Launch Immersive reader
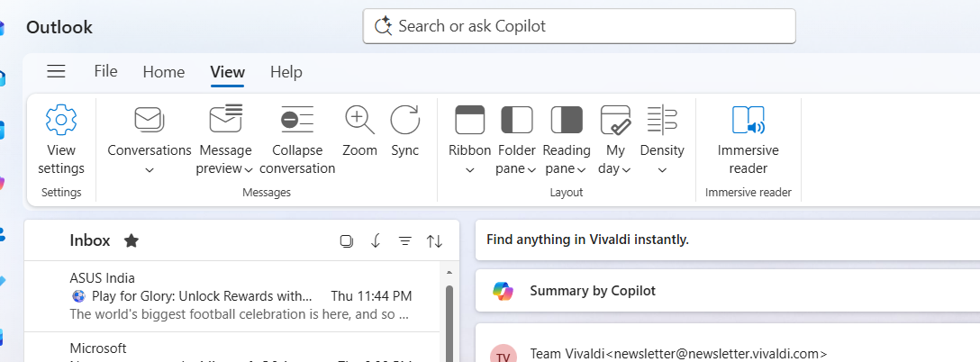The width and height of the screenshot is (980, 362). pos(749,120)
